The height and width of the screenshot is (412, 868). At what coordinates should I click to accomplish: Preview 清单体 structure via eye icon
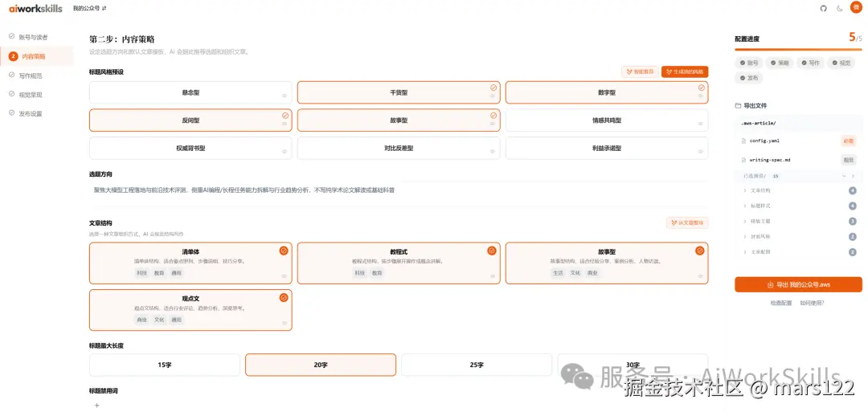click(285, 276)
